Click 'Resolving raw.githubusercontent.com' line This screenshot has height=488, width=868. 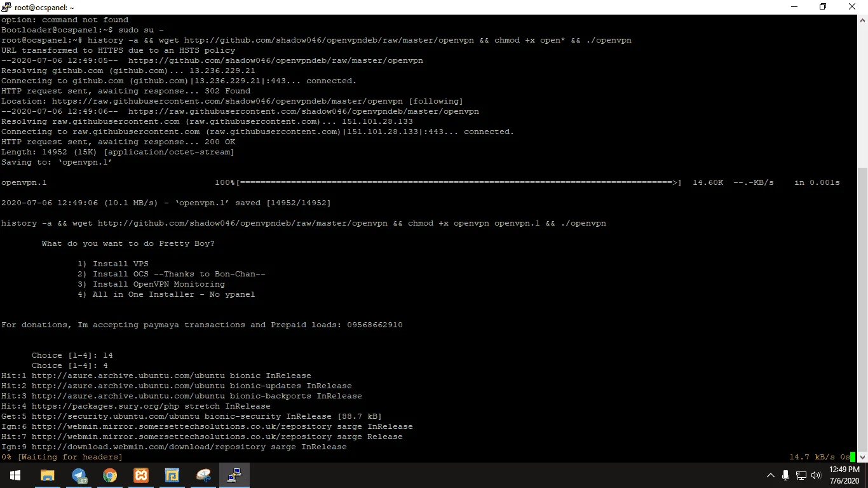(x=207, y=121)
